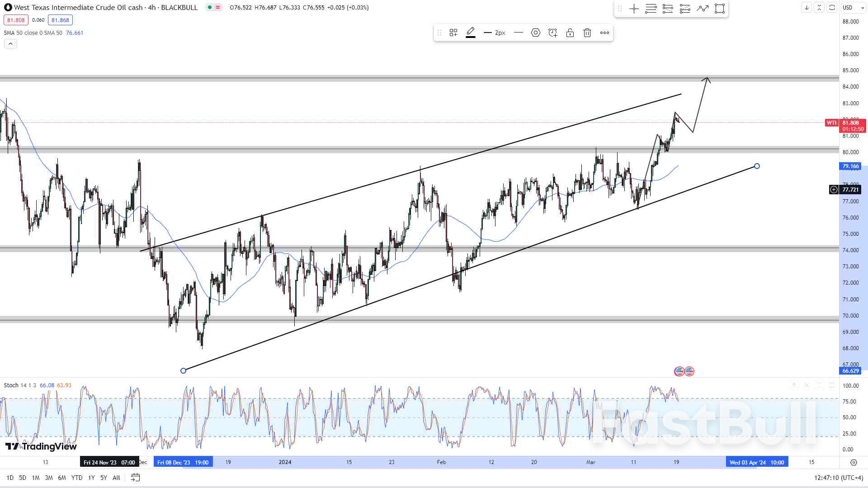
Task: Open line color pencil picker
Action: point(471,33)
